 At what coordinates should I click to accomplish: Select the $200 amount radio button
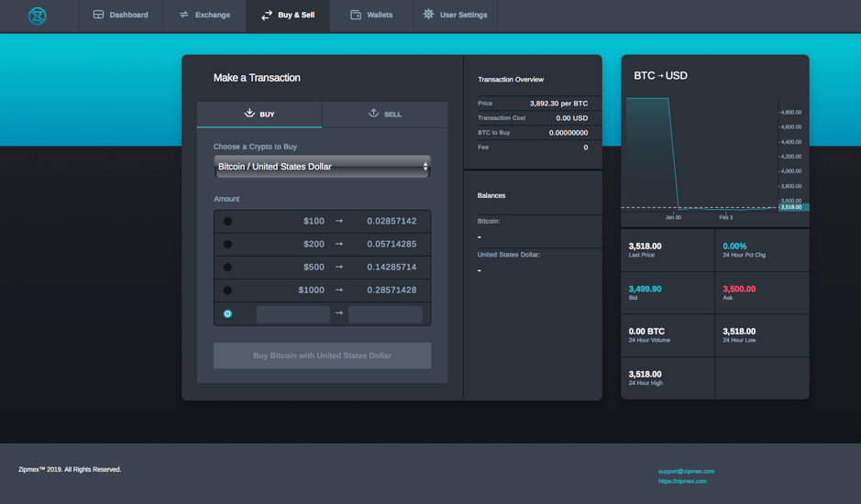point(227,245)
